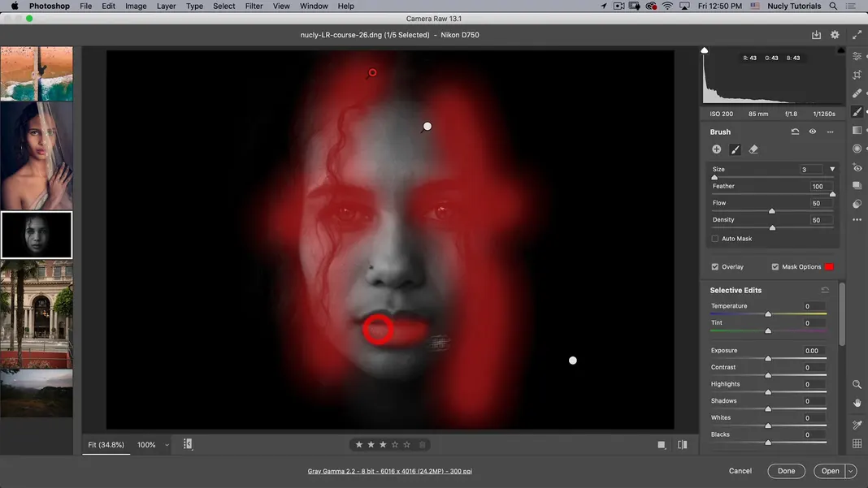868x488 pixels.
Task: Set rating to one star
Action: click(x=358, y=445)
